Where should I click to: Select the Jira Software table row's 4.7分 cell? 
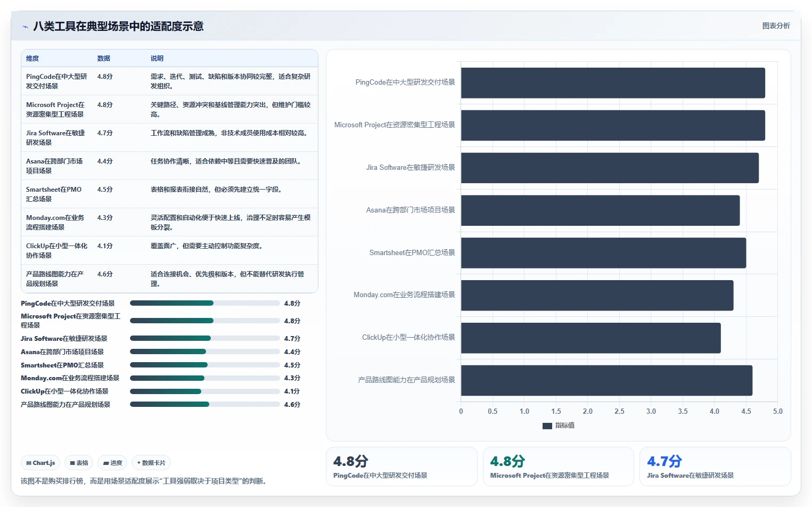coord(105,133)
